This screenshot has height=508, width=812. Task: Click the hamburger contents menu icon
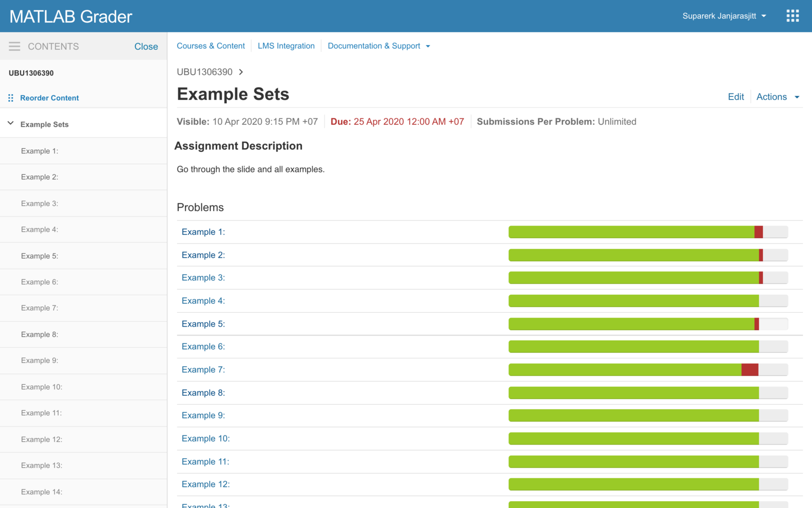(x=14, y=47)
